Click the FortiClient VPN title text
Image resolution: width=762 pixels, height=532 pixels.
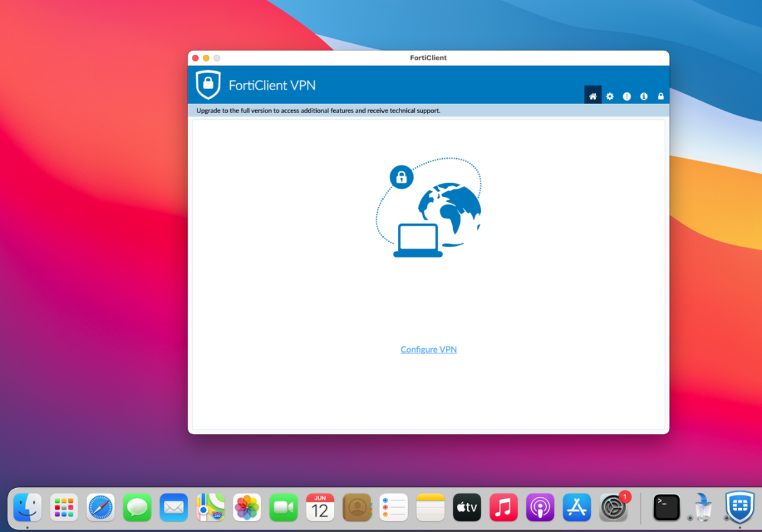(x=272, y=85)
